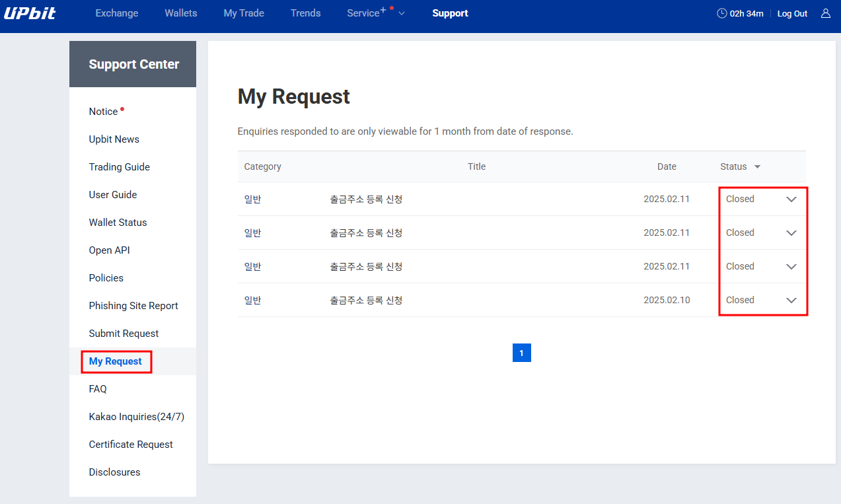Viewport: 841px width, 504px height.
Task: Open the Status column filter dropdown
Action: 757,167
